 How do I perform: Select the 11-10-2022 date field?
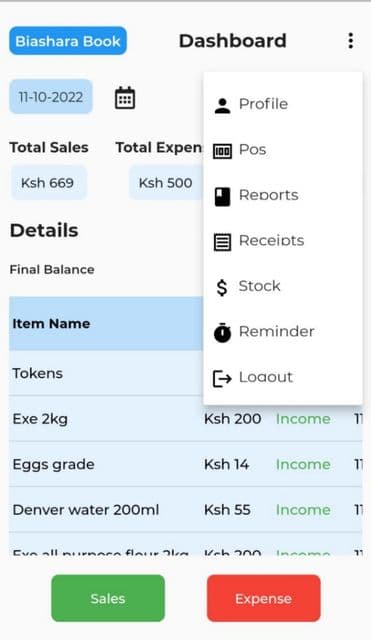tap(51, 97)
